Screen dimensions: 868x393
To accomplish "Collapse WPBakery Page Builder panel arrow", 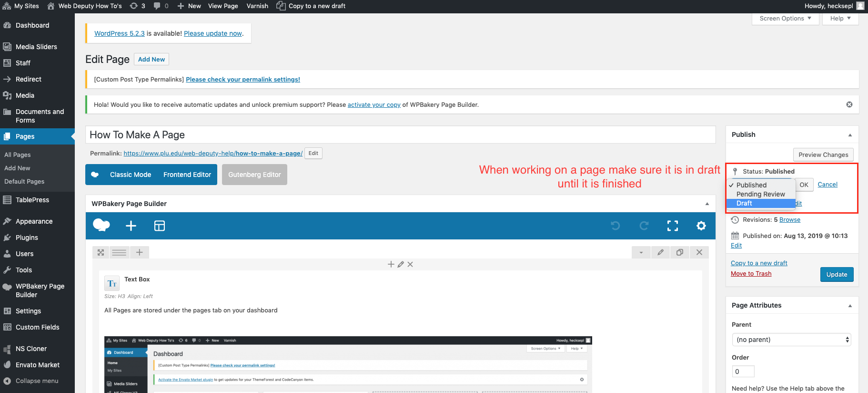I will (x=707, y=204).
